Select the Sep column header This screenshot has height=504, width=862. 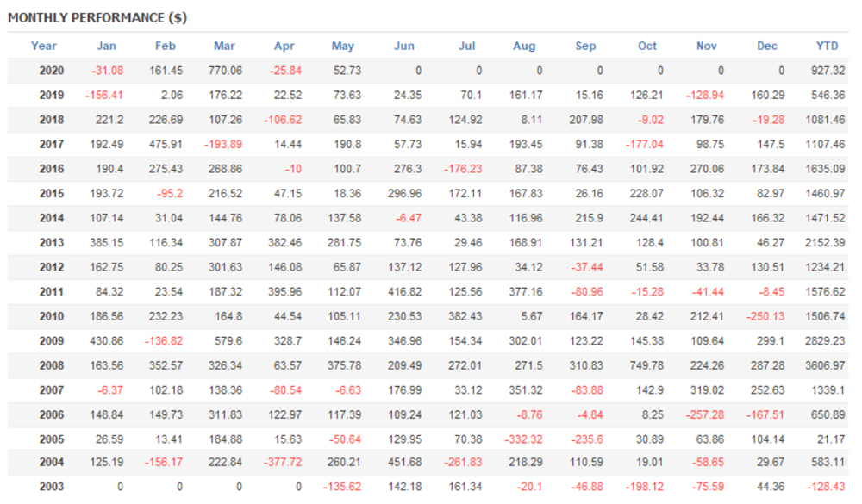(x=585, y=46)
